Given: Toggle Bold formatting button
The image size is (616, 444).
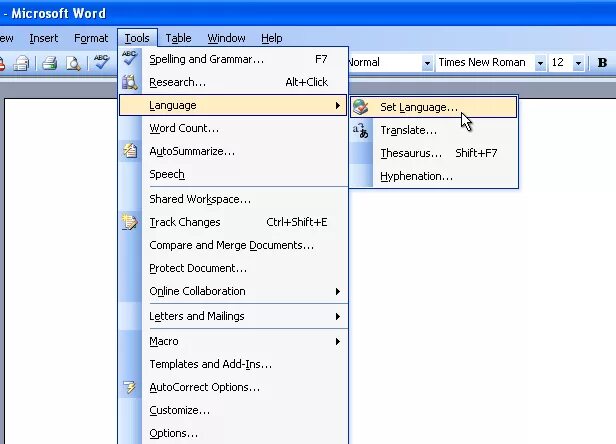Looking at the screenshot, I should [602, 62].
